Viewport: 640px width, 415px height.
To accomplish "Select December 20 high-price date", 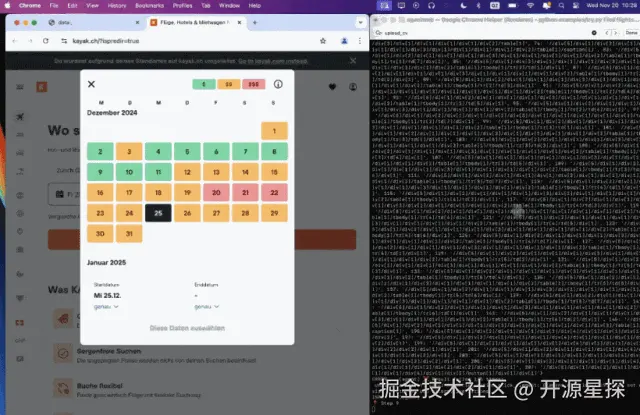I will click(216, 192).
